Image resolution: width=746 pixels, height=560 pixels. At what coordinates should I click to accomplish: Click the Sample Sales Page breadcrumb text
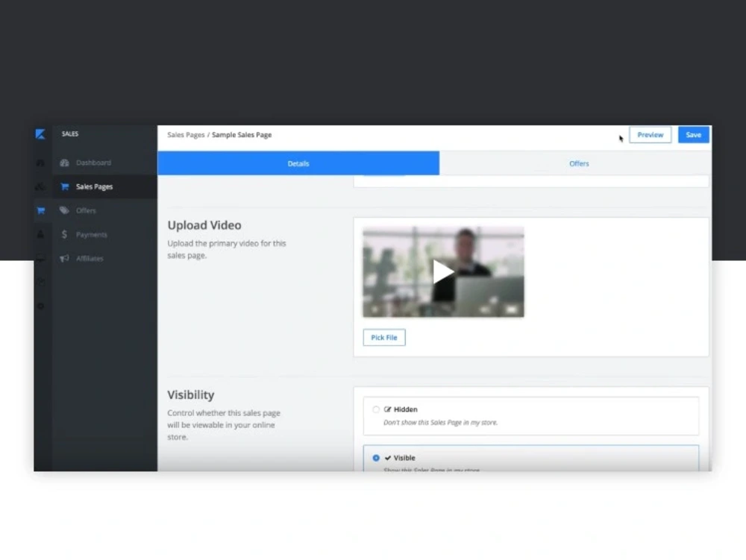(242, 135)
